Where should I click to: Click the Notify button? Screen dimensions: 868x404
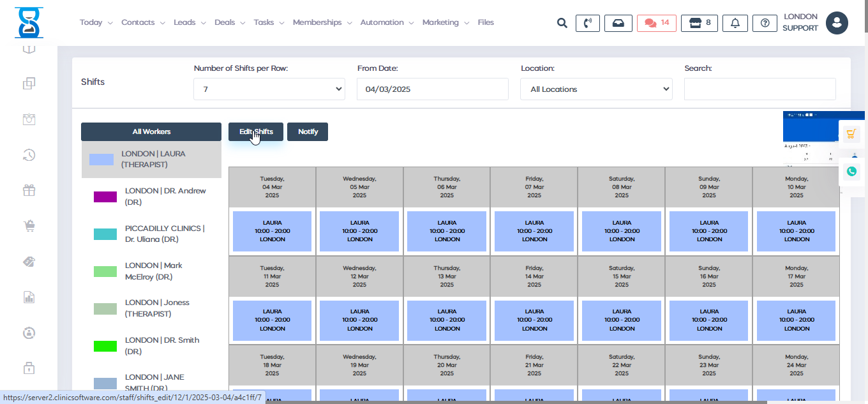(308, 131)
